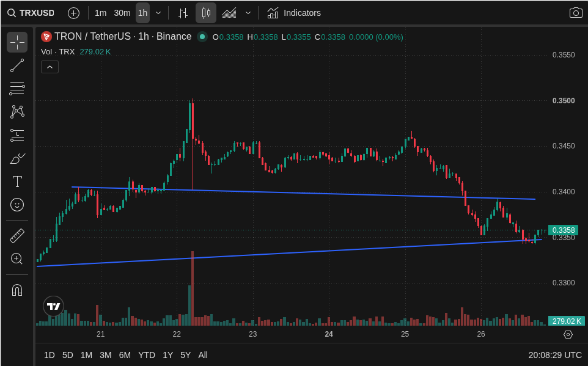Collapse the indicator legend chevron
588x366 pixels.
pos(50,67)
